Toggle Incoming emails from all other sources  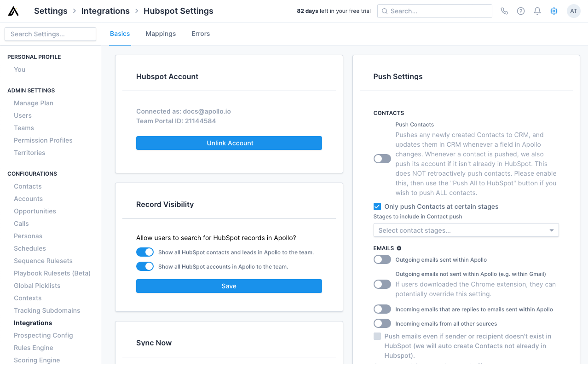coord(382,323)
